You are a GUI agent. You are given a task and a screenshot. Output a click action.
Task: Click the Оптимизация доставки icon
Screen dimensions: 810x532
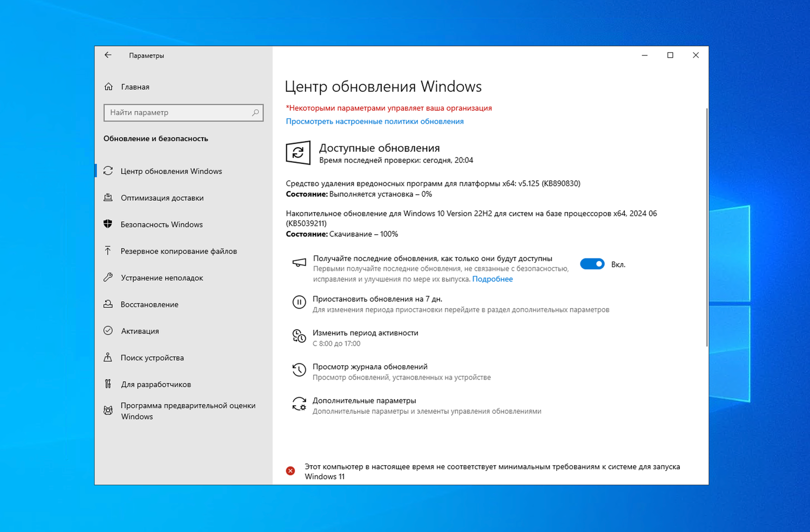[x=108, y=197]
